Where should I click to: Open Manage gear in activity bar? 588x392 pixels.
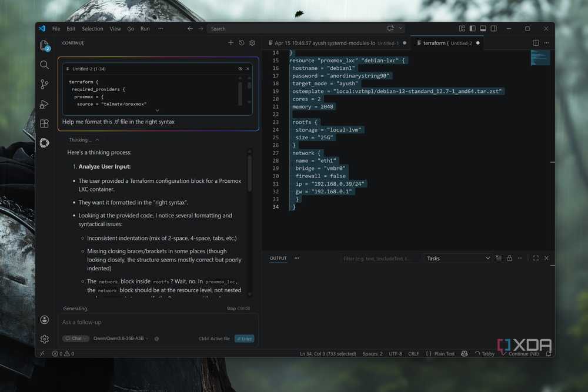[x=44, y=339]
